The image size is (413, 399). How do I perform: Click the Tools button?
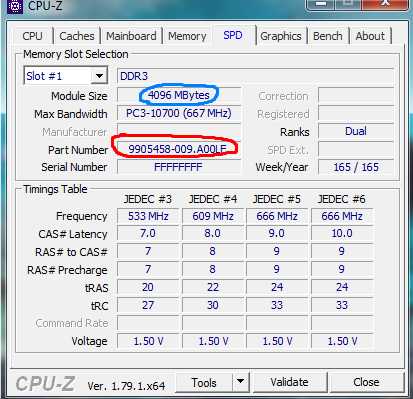pos(204,382)
